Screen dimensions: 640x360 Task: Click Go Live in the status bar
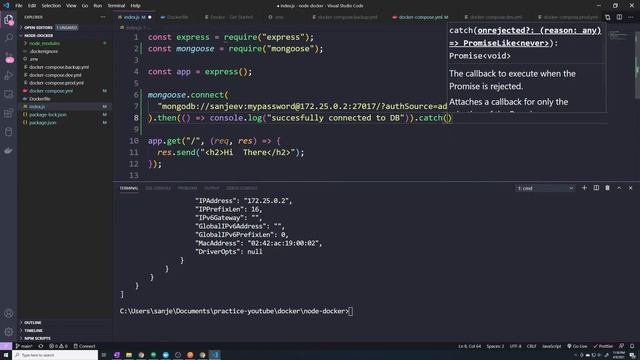577,346
